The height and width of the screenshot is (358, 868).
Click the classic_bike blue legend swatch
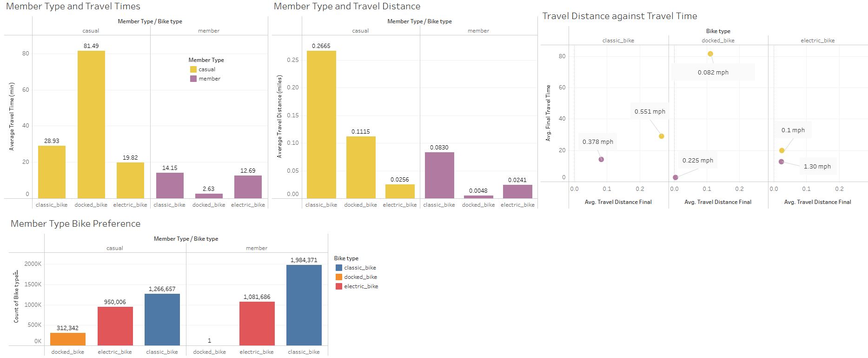tap(339, 268)
